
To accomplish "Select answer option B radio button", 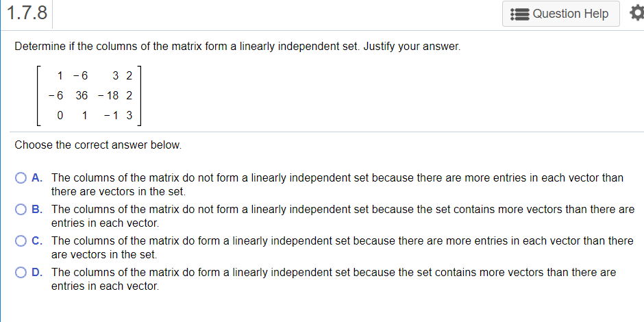I will click(x=21, y=210).
